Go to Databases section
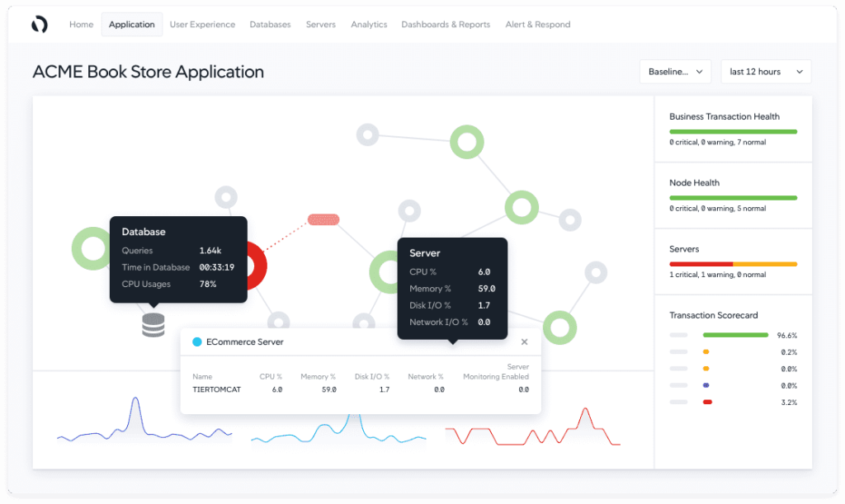845x504 pixels. 270,24
